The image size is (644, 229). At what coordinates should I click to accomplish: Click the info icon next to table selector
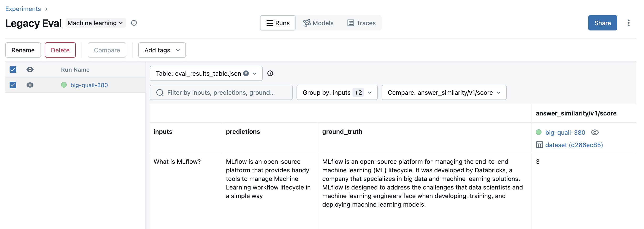click(270, 73)
